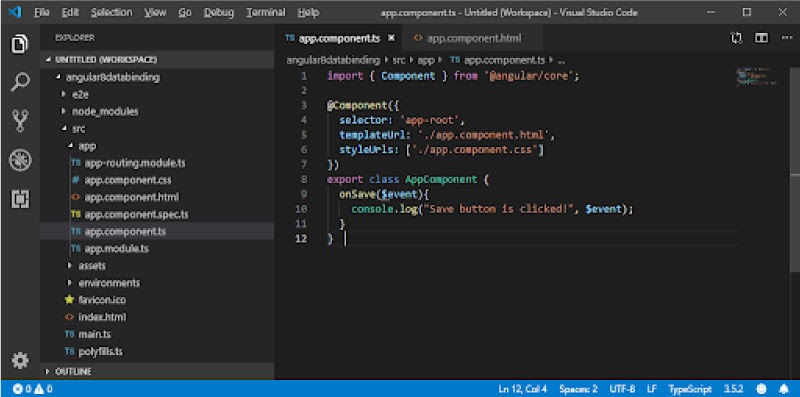Open the Debug view in activity bar
Image resolution: width=800 pixels, height=397 pixels.
20,161
